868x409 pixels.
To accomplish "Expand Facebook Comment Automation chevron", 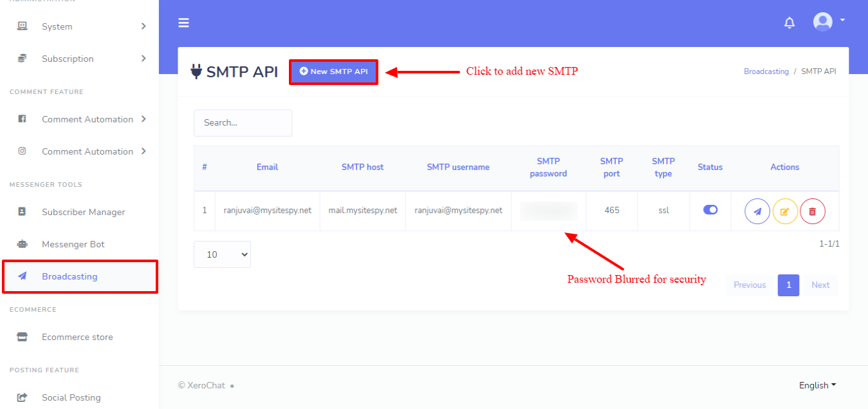I will [x=143, y=119].
